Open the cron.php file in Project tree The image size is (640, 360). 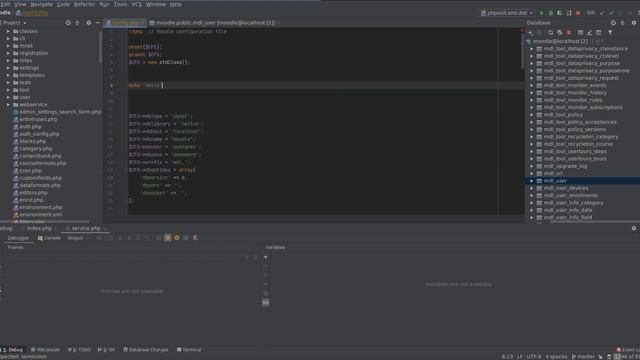pyautogui.click(x=30, y=171)
